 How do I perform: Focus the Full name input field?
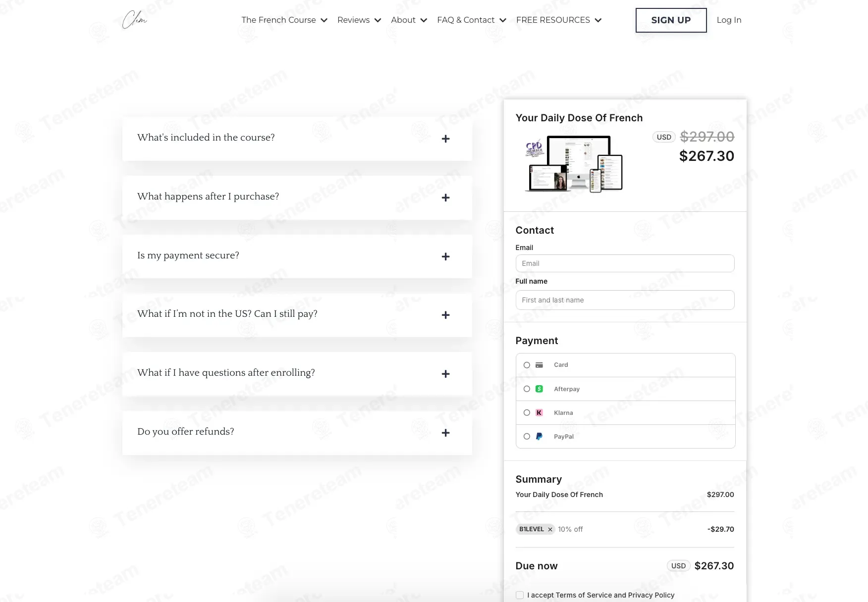point(625,300)
